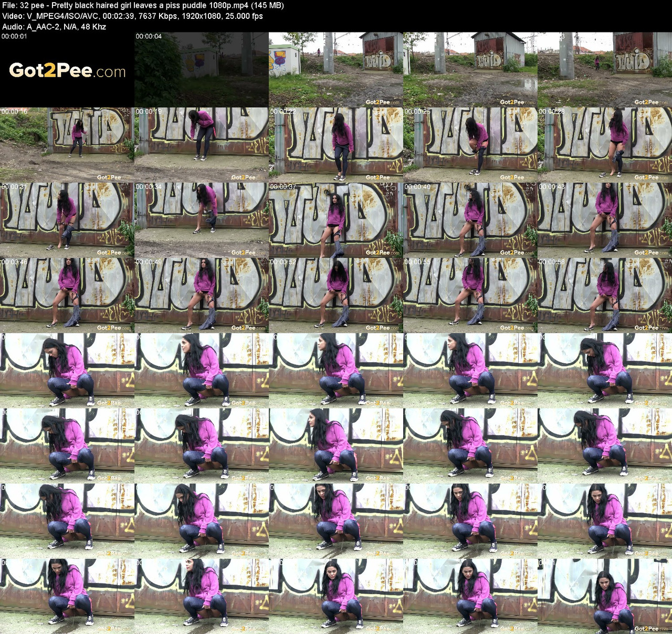Open the title frame thumbnail at 00:00:01
Viewport: 672px width, 634px height.
click(x=67, y=70)
